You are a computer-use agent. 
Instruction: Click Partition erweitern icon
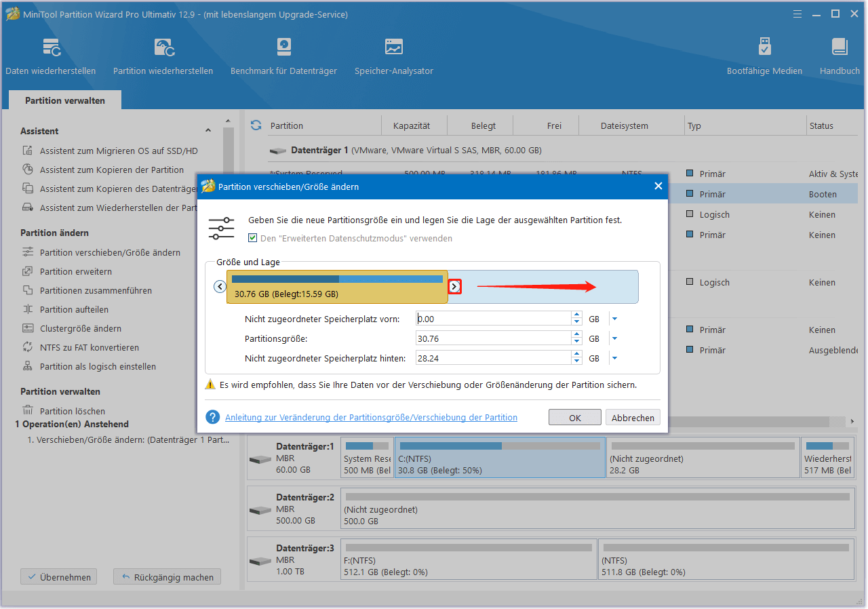pyautogui.click(x=28, y=271)
